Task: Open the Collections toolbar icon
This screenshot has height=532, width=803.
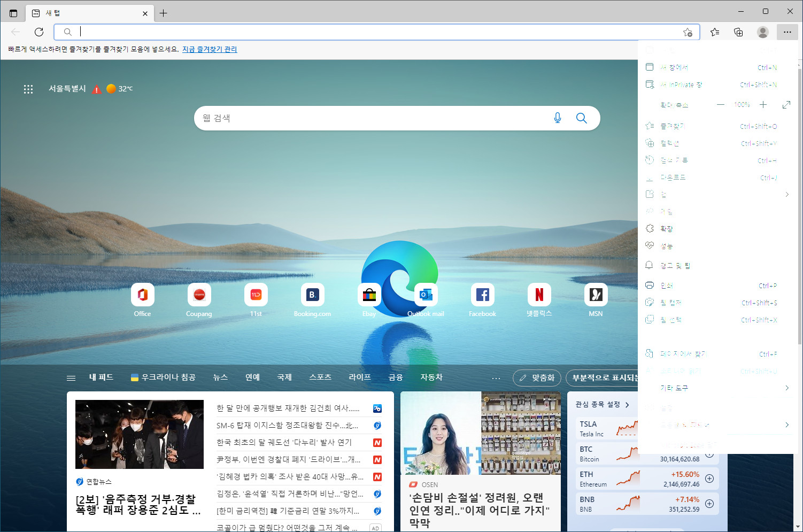Action: point(738,32)
